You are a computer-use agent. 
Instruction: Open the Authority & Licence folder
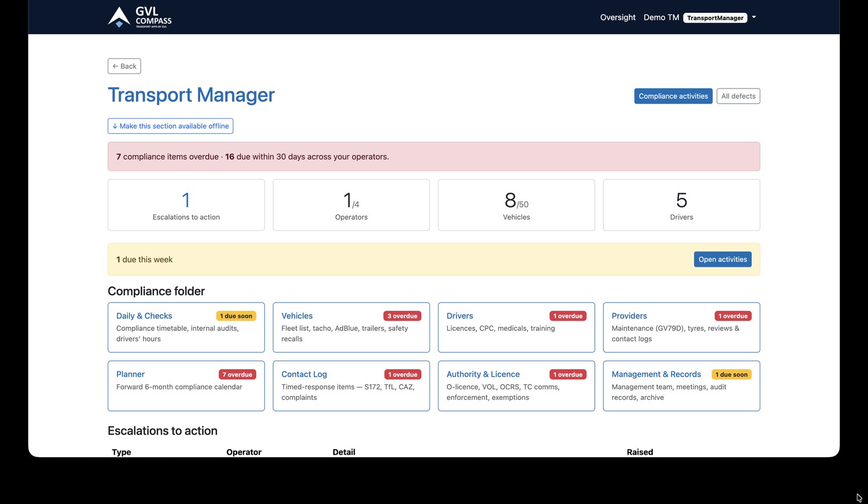(516, 386)
